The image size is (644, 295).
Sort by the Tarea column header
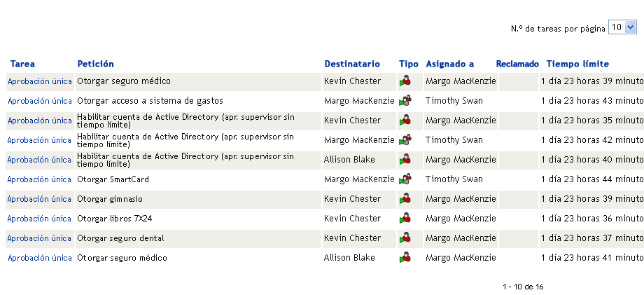click(22, 64)
